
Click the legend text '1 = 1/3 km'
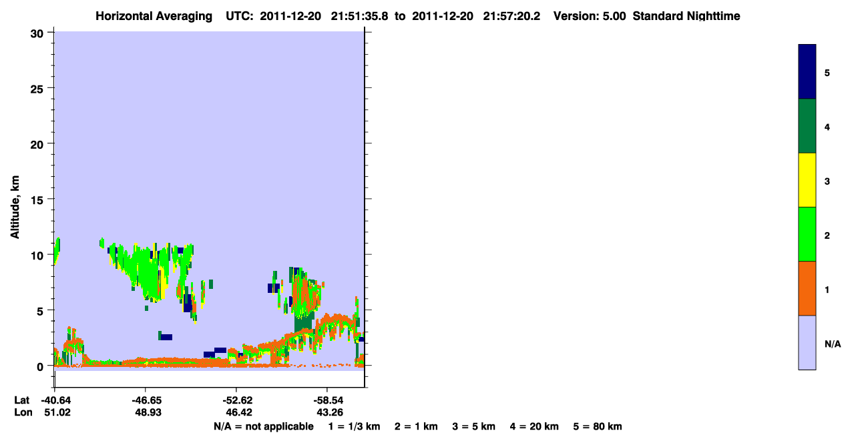tap(354, 426)
